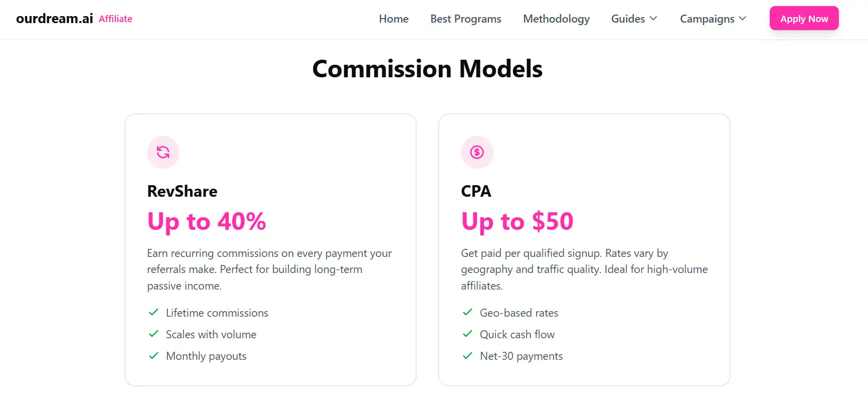Image resolution: width=868 pixels, height=408 pixels.
Task: Select the RevShare commission card
Action: [271, 249]
